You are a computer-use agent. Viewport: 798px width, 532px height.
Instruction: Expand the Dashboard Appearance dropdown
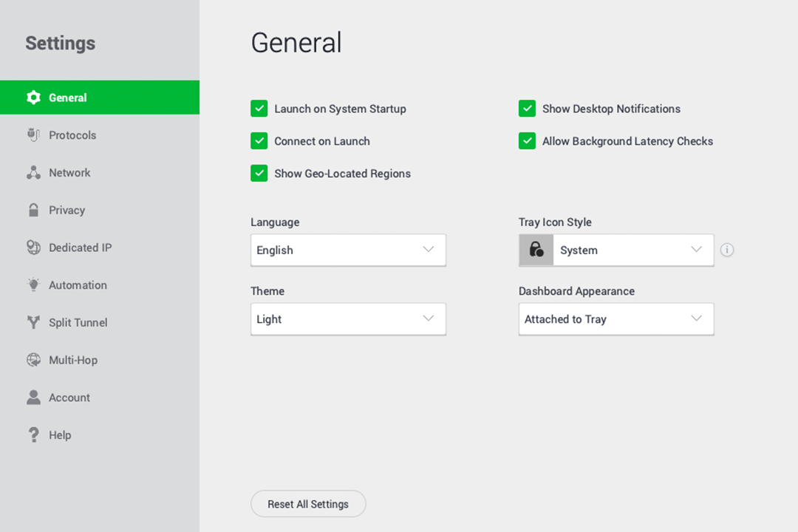click(x=616, y=319)
